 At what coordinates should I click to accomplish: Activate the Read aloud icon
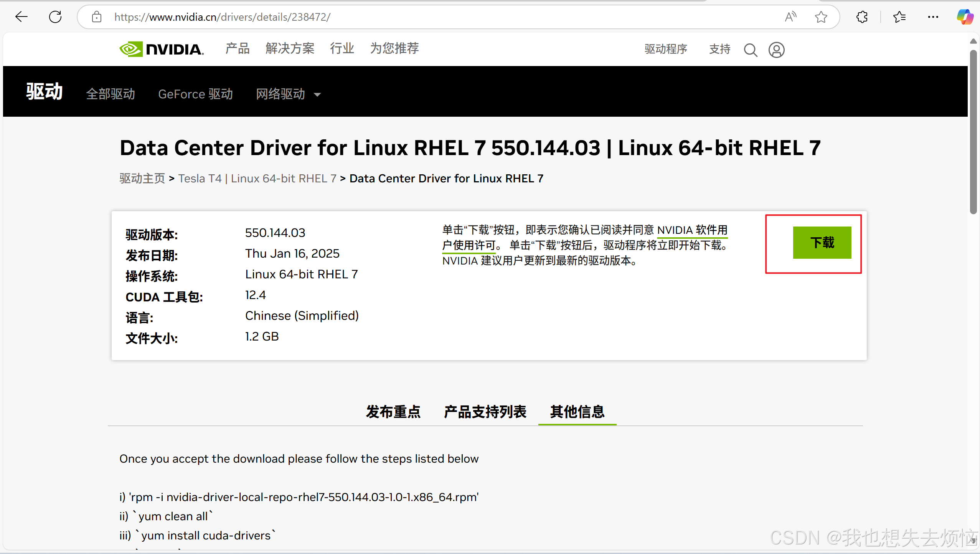coord(790,17)
